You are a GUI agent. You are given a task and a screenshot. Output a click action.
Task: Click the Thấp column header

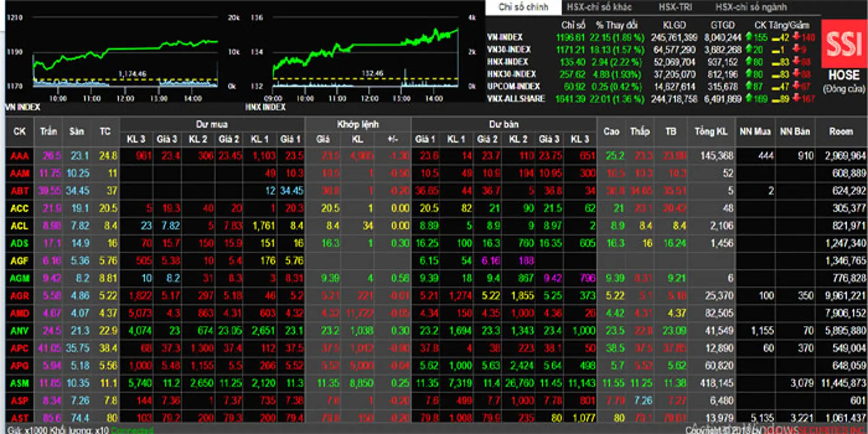pyautogui.click(x=640, y=132)
